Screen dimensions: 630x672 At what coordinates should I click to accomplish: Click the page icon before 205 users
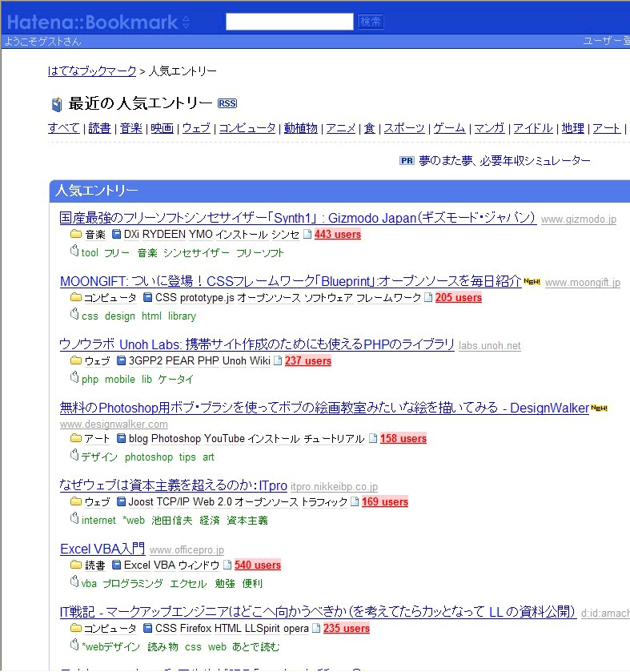(x=427, y=297)
